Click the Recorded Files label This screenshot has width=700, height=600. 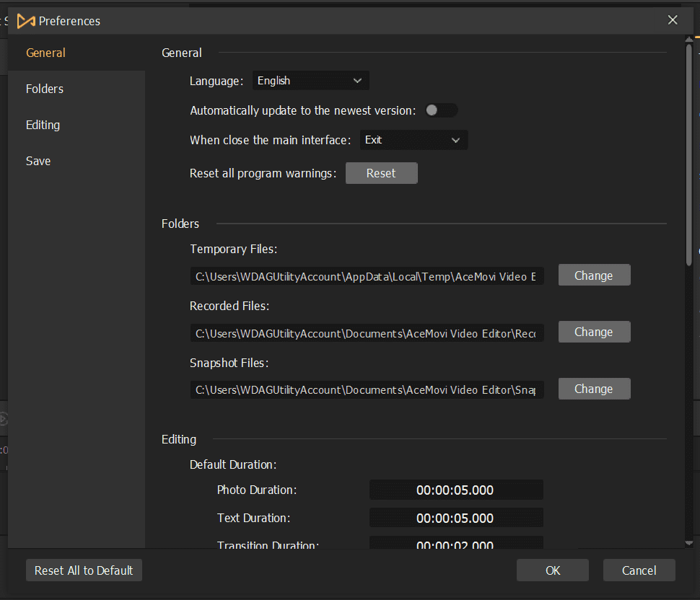pyautogui.click(x=229, y=306)
